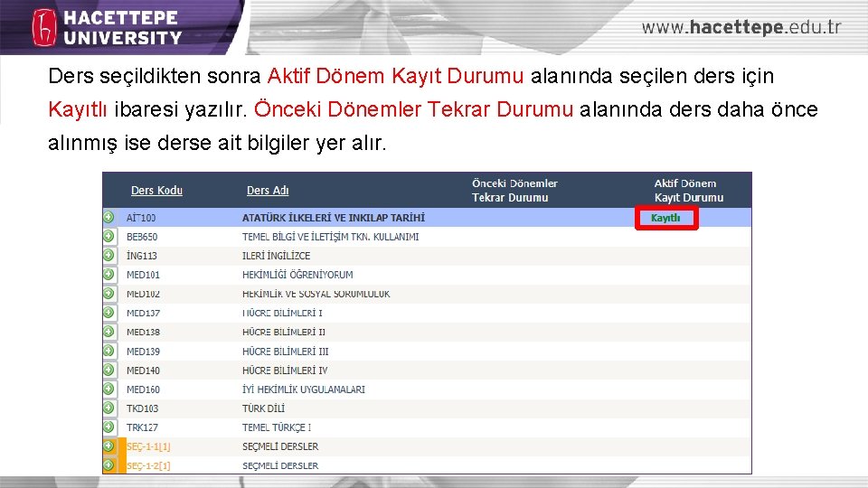This screenshot has width=868, height=488.
Task: Add the İNG113 course via its green icon
Action: pos(108,255)
